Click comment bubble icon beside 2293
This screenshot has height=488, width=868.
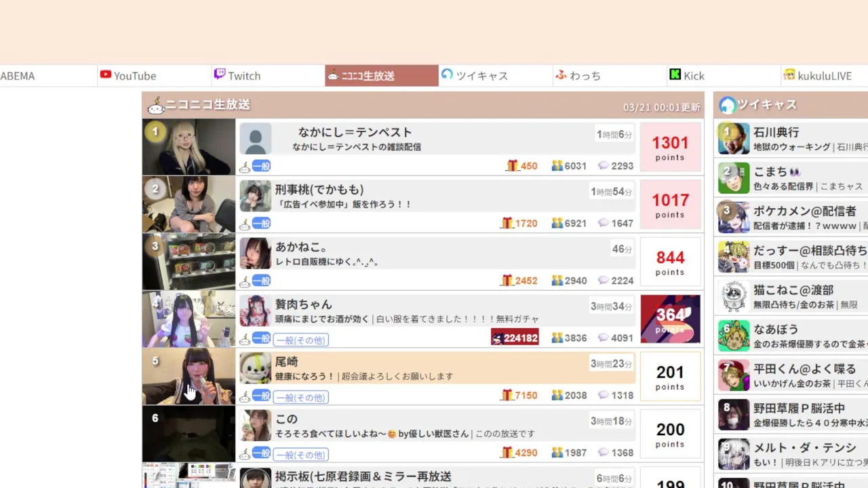[604, 166]
